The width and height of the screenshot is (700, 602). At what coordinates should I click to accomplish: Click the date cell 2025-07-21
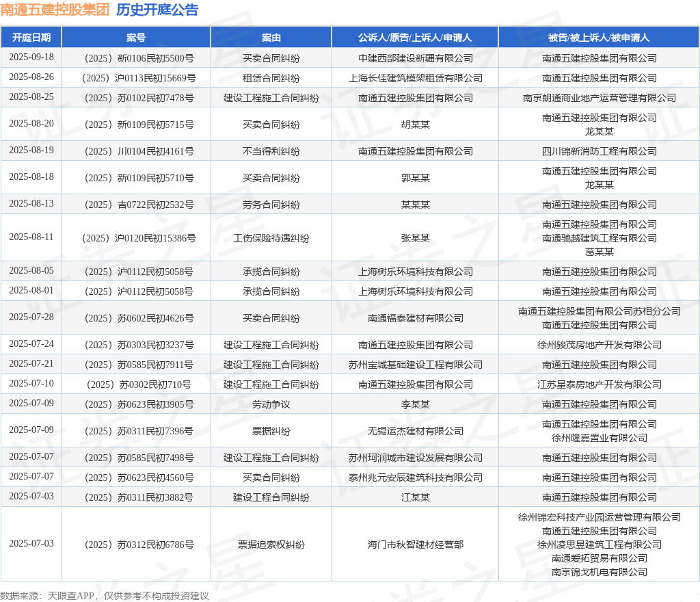click(31, 364)
